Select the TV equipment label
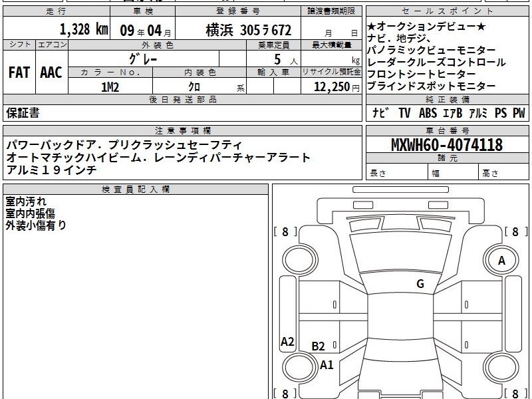The width and height of the screenshot is (532, 399). (404, 113)
